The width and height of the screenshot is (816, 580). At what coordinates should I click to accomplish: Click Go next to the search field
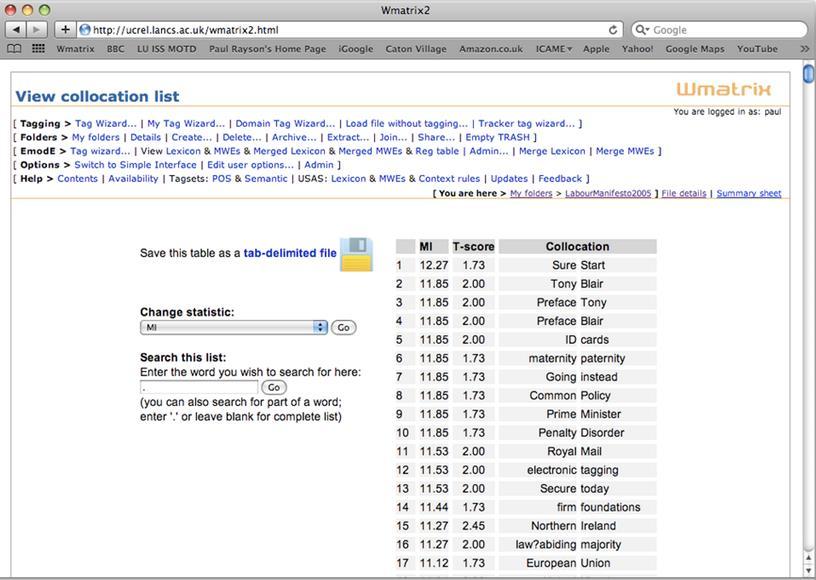pos(274,387)
